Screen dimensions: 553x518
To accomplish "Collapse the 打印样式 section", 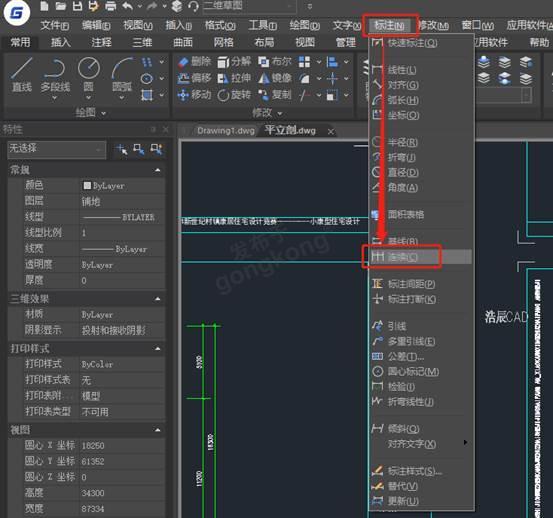I will click(x=158, y=349).
